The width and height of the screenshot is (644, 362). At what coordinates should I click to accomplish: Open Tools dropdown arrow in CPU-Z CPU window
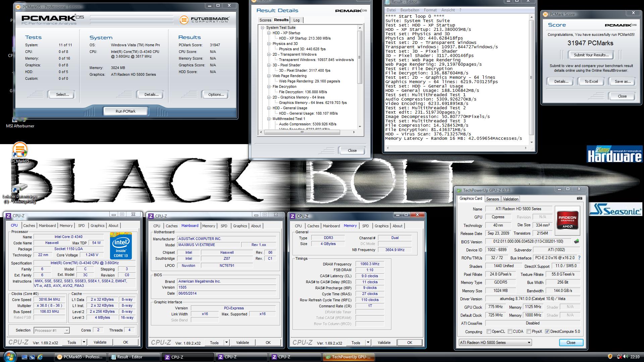click(x=84, y=342)
